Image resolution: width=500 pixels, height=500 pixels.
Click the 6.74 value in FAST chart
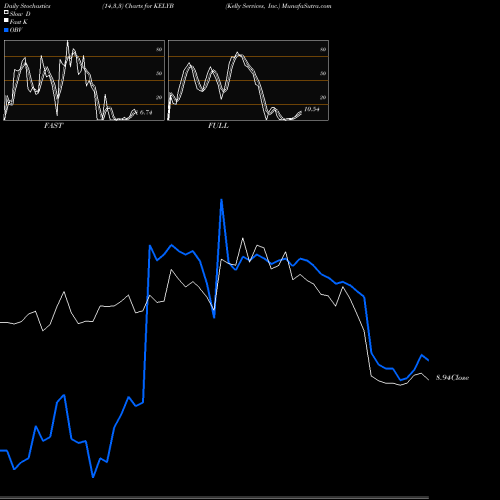[146, 112]
